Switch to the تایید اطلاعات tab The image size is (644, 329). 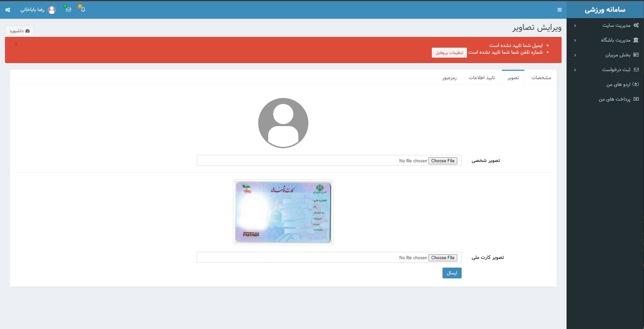(x=482, y=77)
